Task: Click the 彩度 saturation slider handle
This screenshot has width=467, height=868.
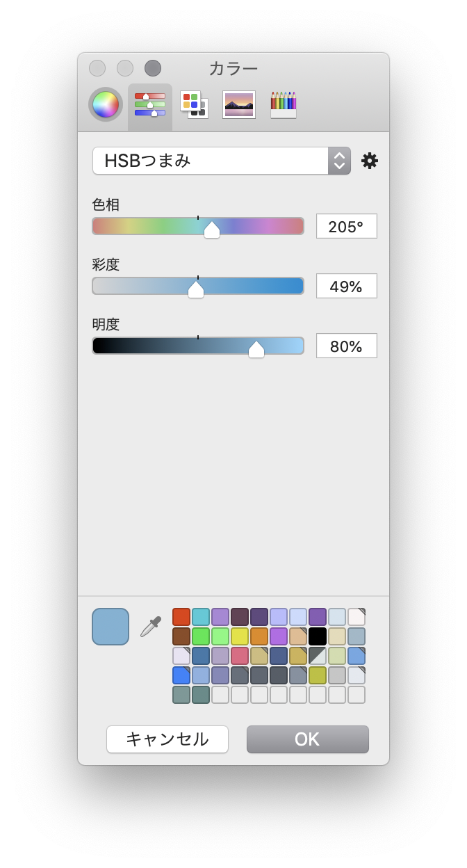Action: point(196,289)
